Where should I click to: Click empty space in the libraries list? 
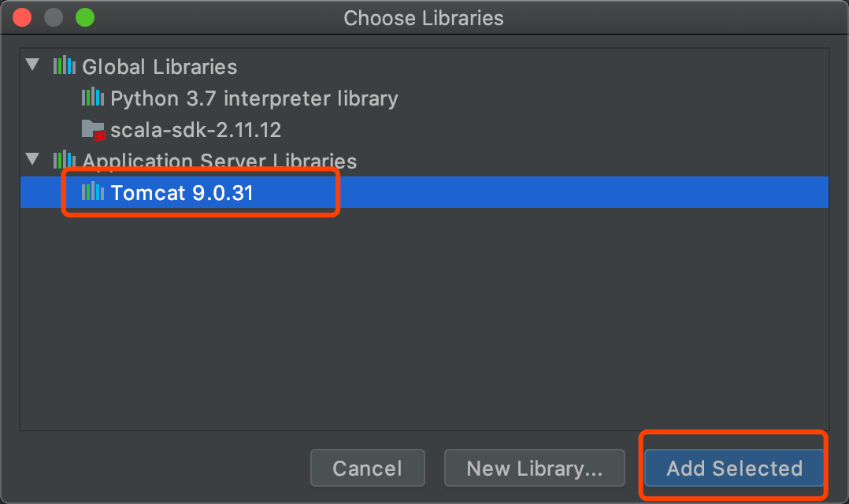[x=424, y=315]
